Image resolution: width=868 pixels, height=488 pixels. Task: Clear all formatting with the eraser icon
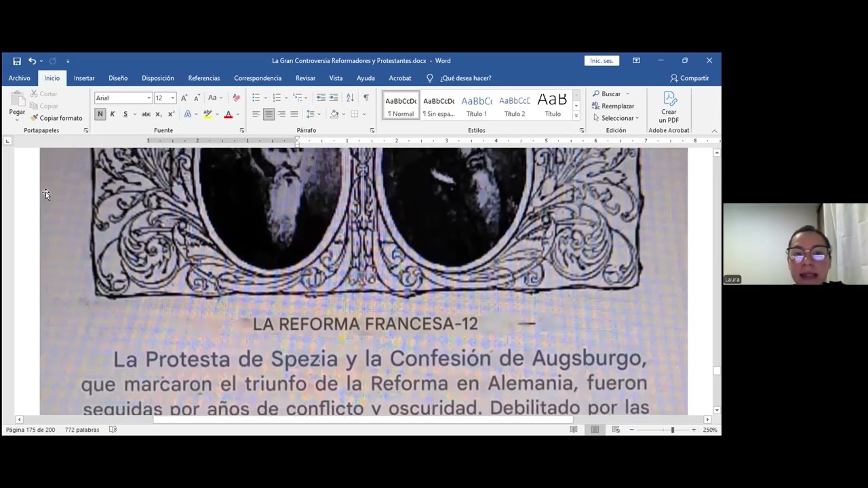(236, 98)
